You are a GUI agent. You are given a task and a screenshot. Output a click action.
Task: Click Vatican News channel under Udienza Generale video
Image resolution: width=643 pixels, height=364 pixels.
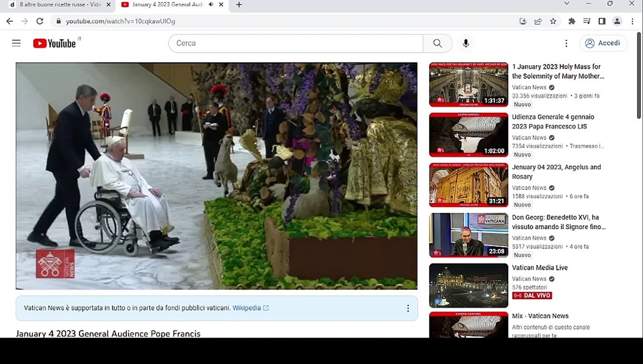[x=529, y=138]
